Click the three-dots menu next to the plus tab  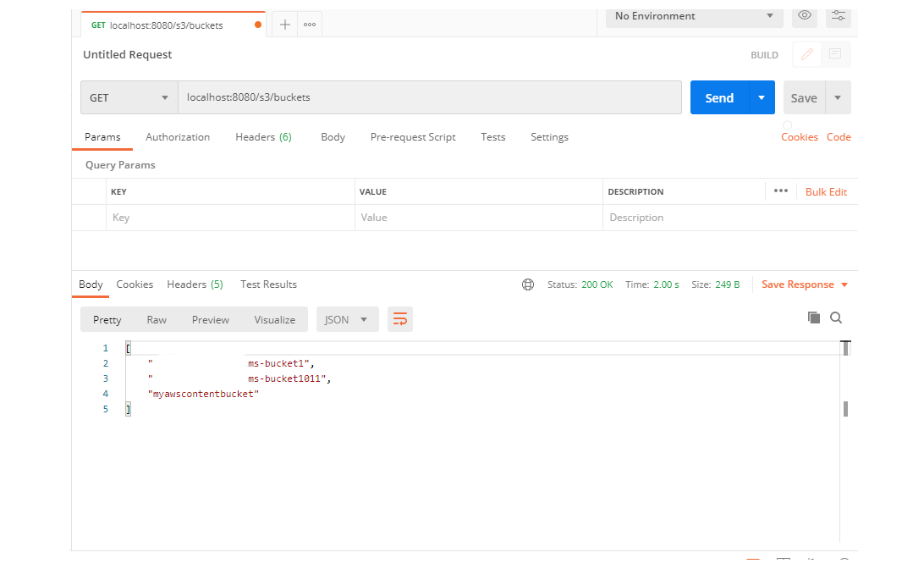tap(309, 23)
